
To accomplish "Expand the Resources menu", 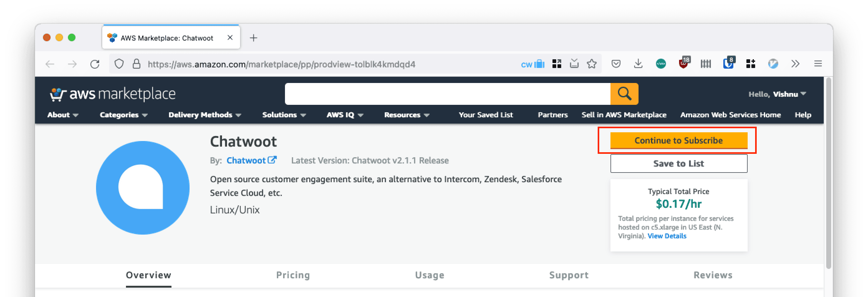I will point(407,115).
